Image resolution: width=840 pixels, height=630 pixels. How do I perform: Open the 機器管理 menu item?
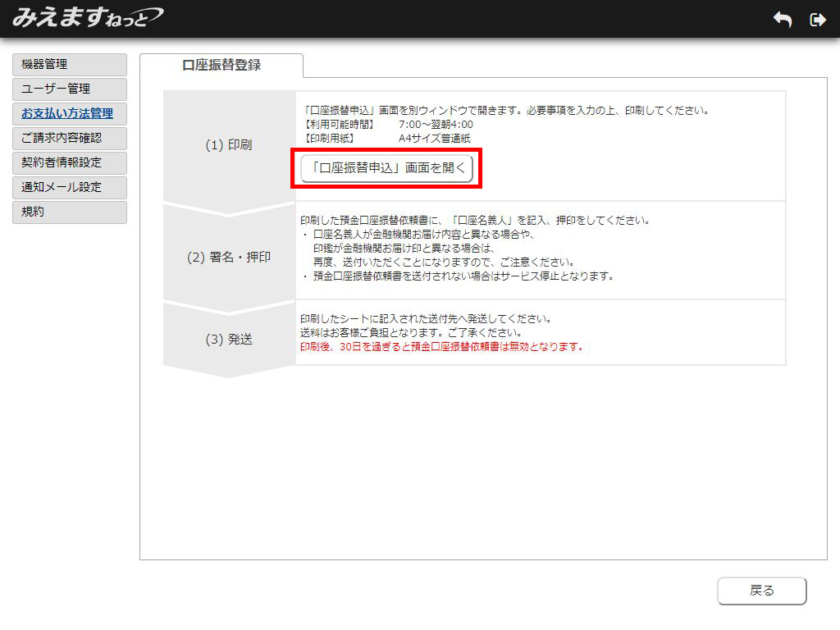[x=70, y=64]
